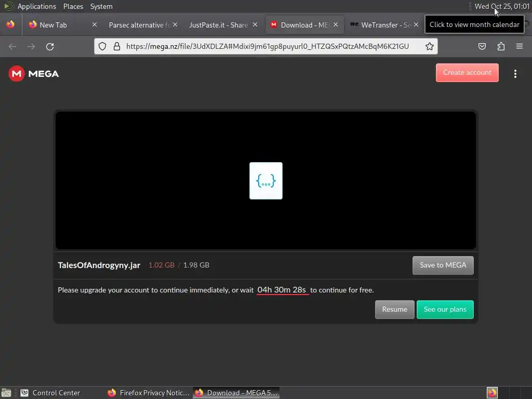532x399 pixels.
Task: Resume the paused download
Action: point(395,310)
